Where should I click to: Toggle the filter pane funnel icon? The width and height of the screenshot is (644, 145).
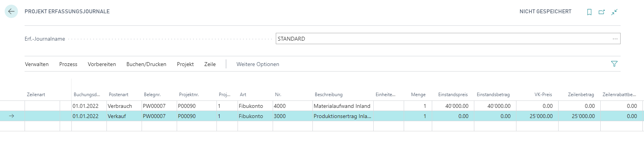pyautogui.click(x=614, y=64)
